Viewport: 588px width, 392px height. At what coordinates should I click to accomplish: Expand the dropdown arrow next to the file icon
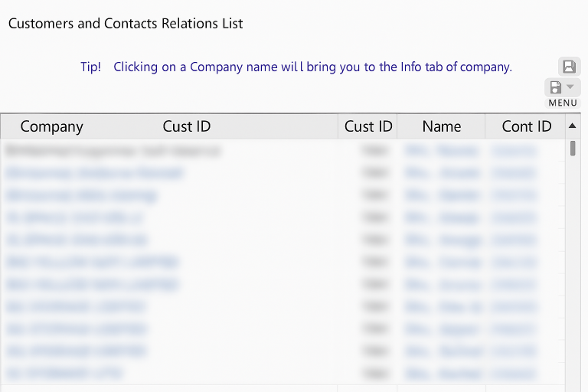570,87
